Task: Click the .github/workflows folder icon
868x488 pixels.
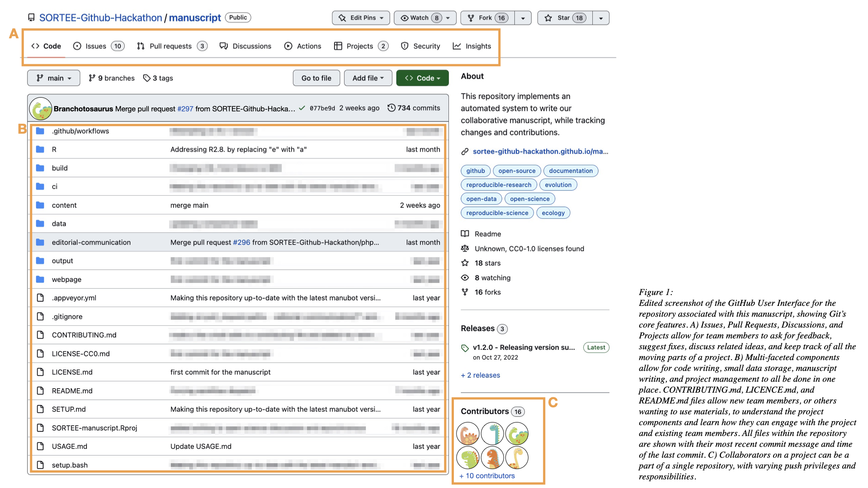Action: click(x=40, y=131)
